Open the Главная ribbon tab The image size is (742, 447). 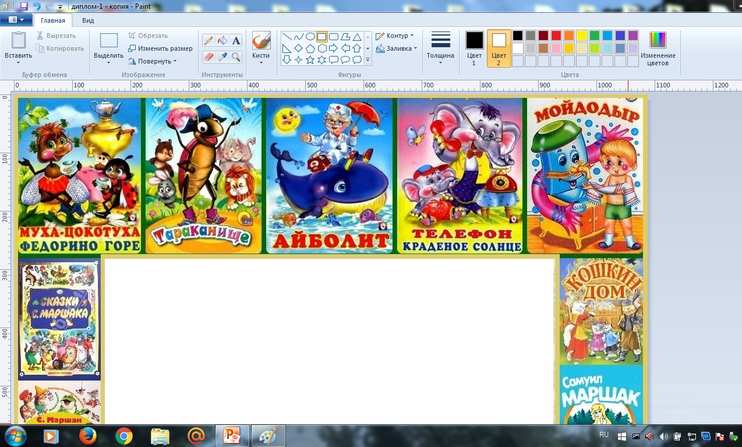[x=54, y=19]
